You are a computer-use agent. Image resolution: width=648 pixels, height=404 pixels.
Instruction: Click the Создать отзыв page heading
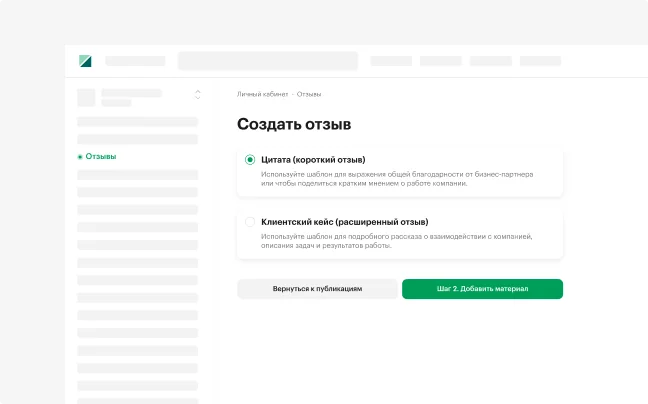pyautogui.click(x=294, y=125)
